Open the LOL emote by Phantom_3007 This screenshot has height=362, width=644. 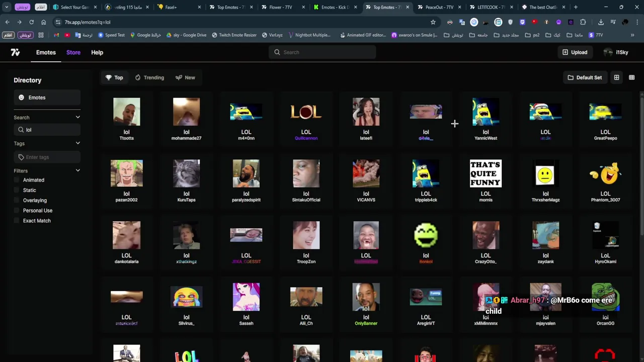(605, 181)
